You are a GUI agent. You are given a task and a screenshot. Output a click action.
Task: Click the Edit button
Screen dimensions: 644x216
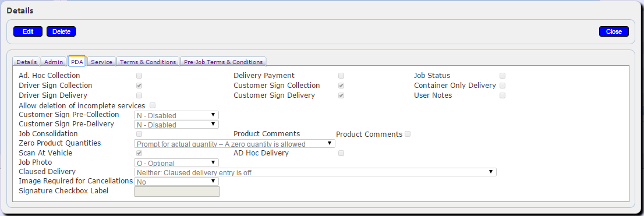(x=28, y=31)
